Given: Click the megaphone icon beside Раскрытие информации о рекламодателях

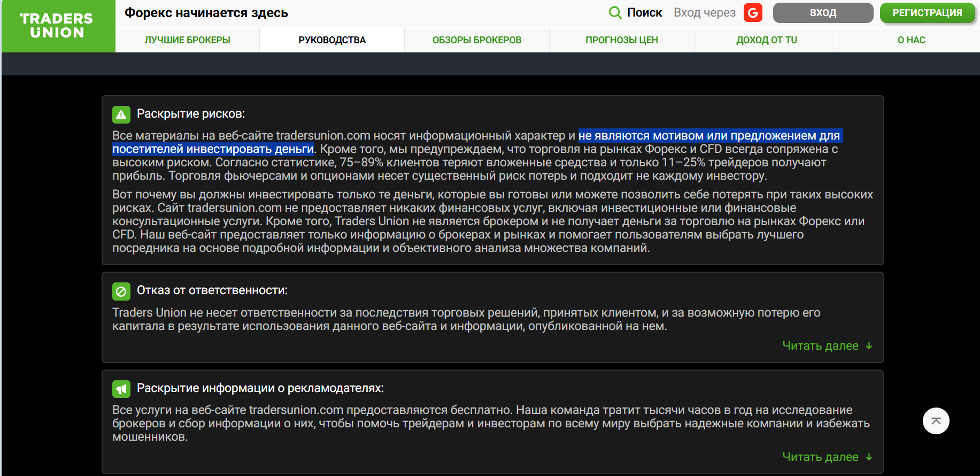Looking at the screenshot, I should pos(121,389).
